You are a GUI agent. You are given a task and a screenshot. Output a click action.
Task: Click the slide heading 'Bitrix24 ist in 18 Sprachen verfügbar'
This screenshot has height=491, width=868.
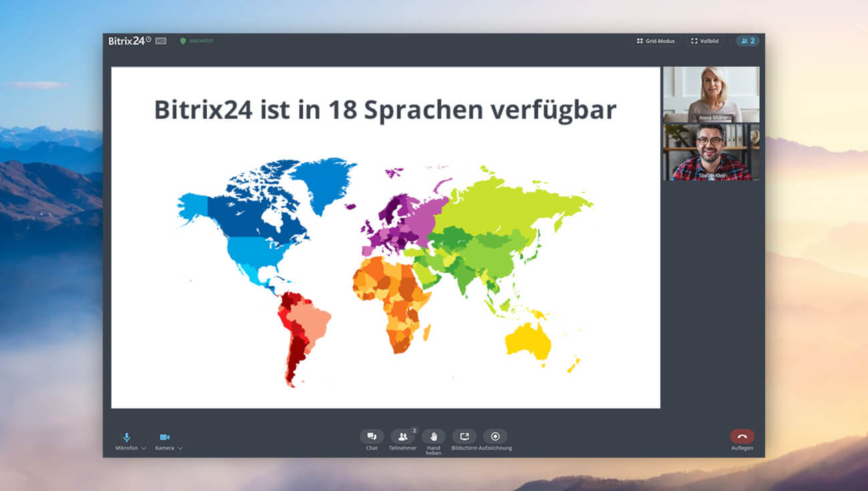point(385,110)
